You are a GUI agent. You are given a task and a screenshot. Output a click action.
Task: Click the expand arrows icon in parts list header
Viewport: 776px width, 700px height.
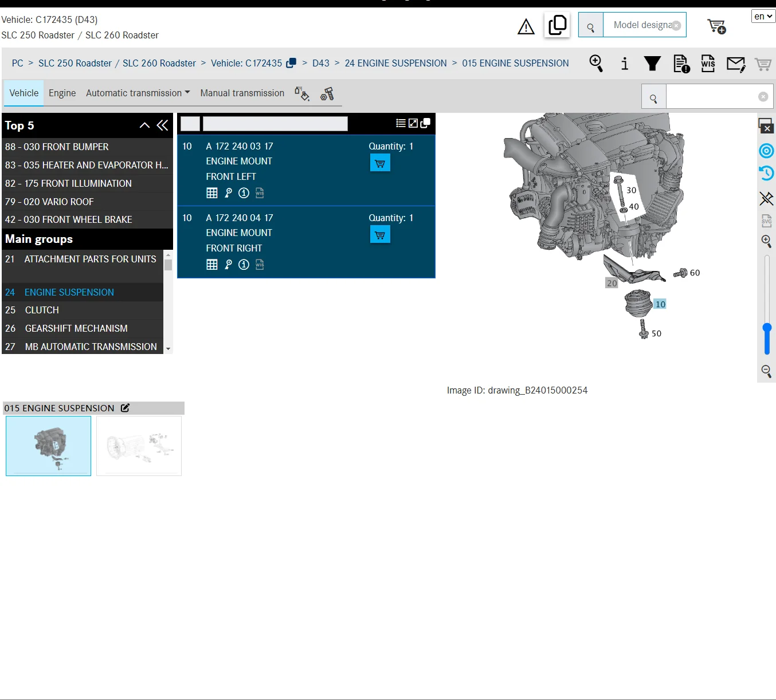click(413, 123)
